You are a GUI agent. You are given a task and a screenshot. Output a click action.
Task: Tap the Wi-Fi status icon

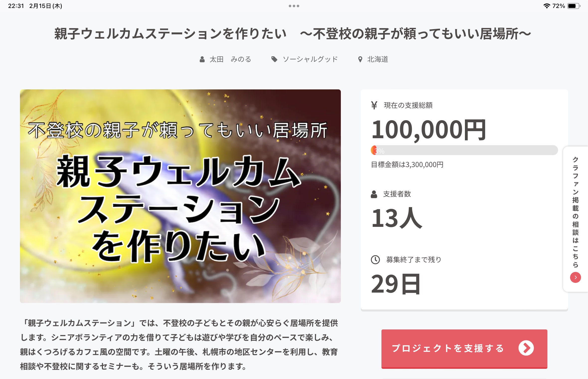click(547, 6)
